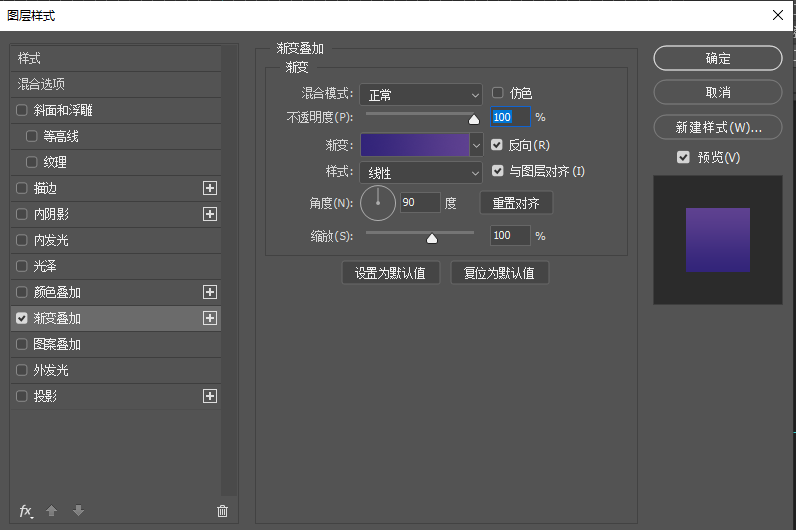Enable the 光泽 checkbox
796x530 pixels.
22,266
